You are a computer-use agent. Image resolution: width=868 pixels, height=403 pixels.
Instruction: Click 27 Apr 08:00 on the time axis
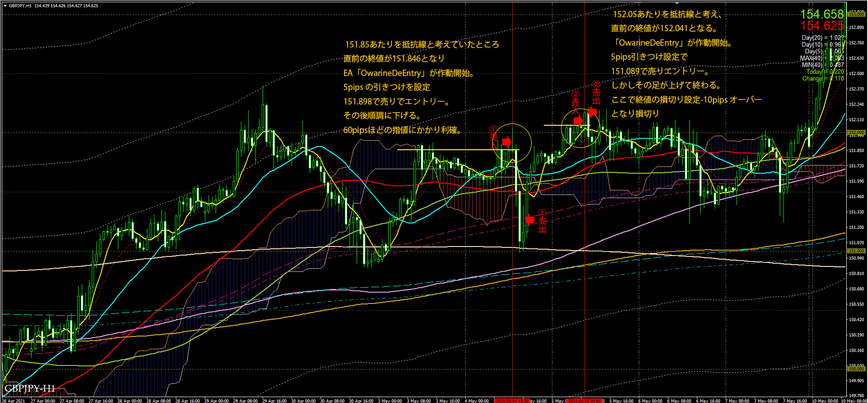(72, 401)
